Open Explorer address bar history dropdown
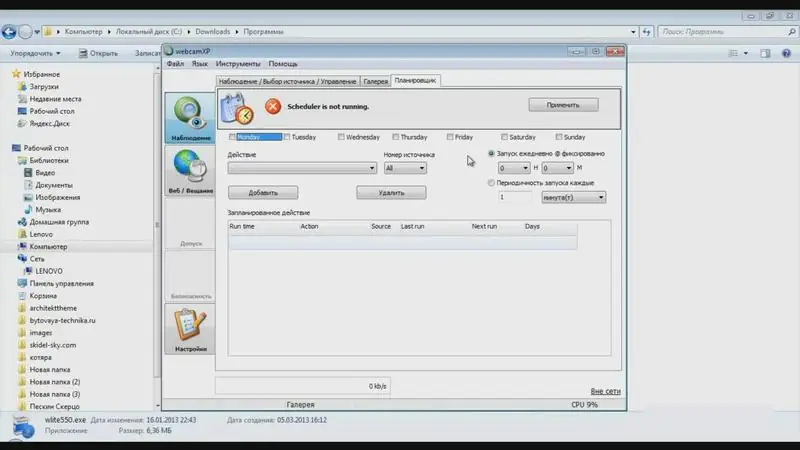 click(x=633, y=32)
